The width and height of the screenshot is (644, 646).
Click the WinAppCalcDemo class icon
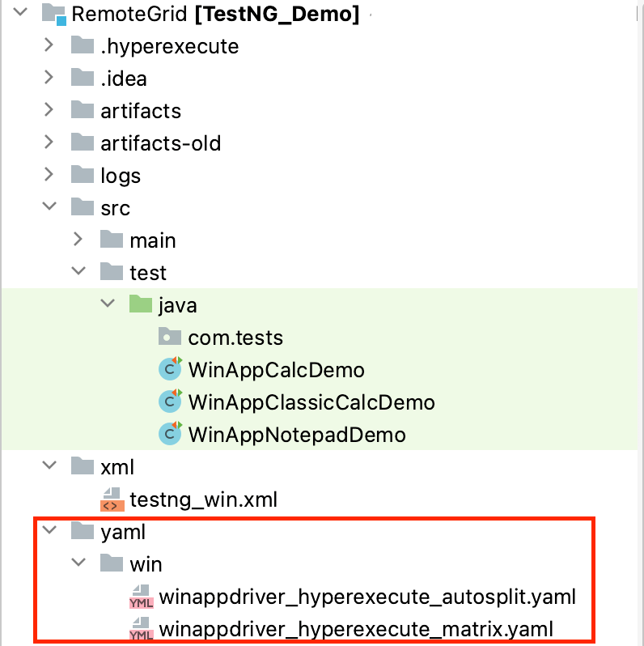pos(170,370)
